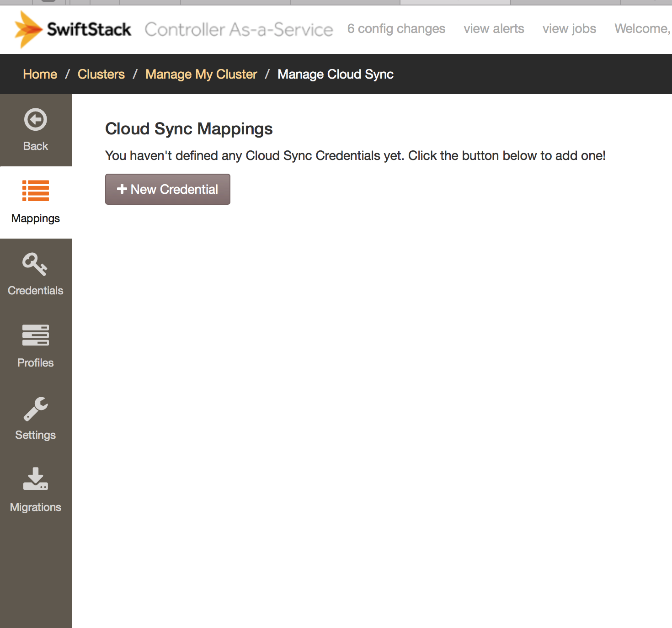672x628 pixels.
Task: Open the Mappings list icon
Action: point(36,191)
